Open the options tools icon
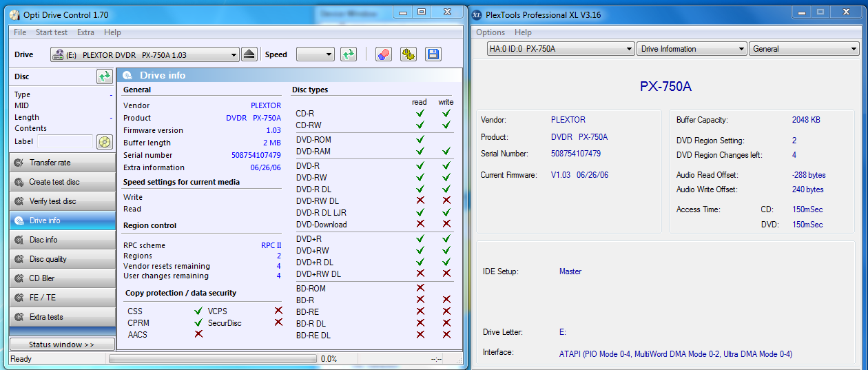The height and width of the screenshot is (370, 868). point(409,54)
